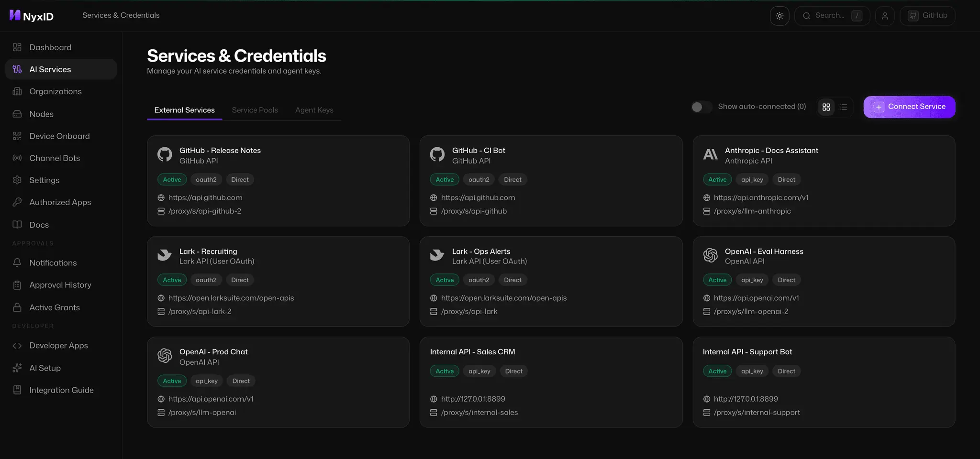980x459 pixels.
Task: Click GitHub logo on CI Bot card
Action: [437, 154]
